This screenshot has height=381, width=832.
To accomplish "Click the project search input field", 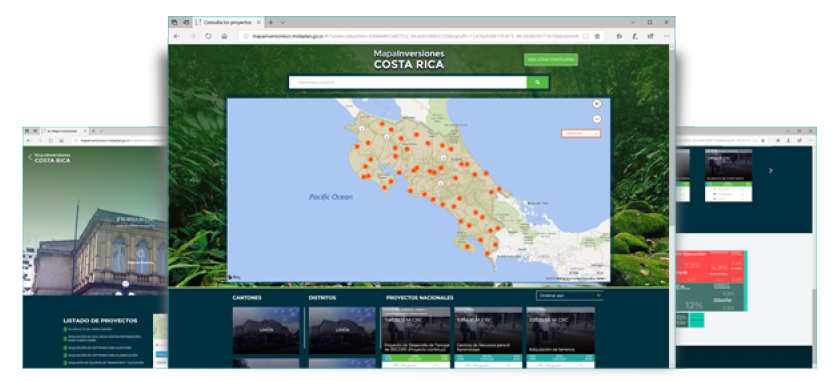I will click(408, 83).
